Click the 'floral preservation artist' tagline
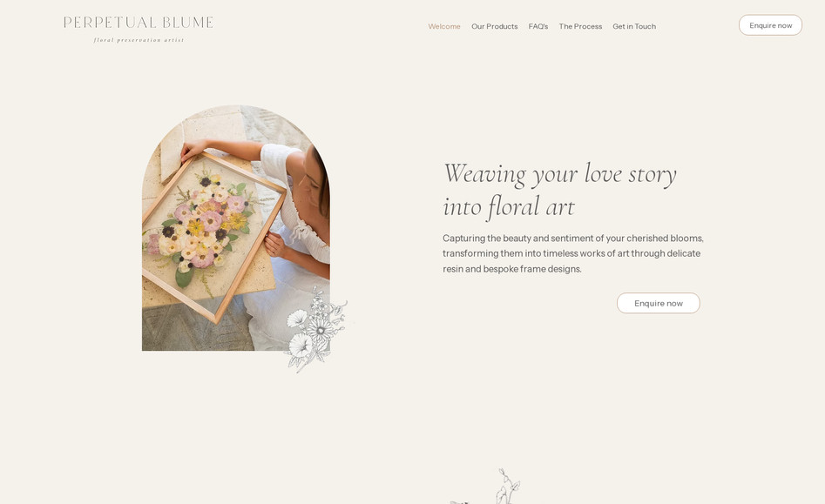Screen dimensions: 825x504 [x=139, y=40]
